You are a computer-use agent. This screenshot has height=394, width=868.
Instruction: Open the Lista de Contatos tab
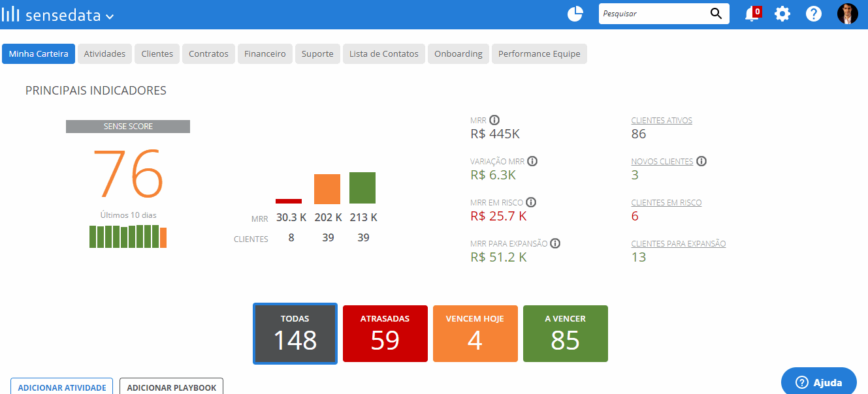pyautogui.click(x=384, y=54)
